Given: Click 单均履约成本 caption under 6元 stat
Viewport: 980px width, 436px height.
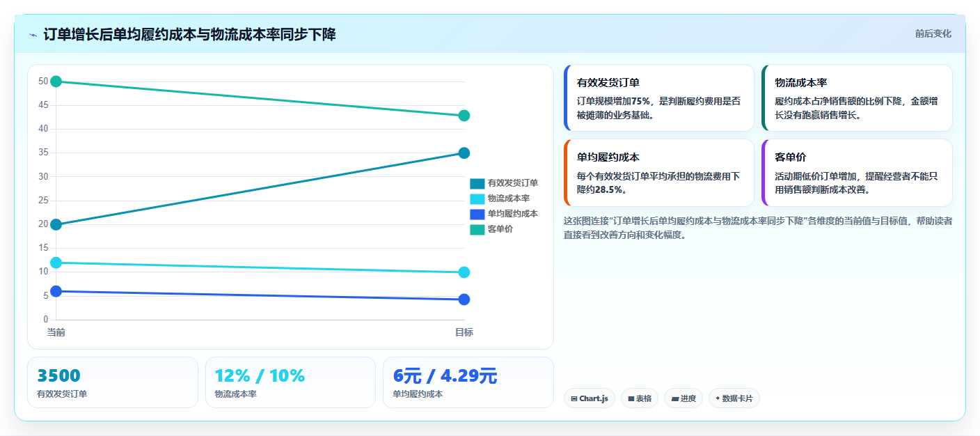Looking at the screenshot, I should (x=418, y=394).
